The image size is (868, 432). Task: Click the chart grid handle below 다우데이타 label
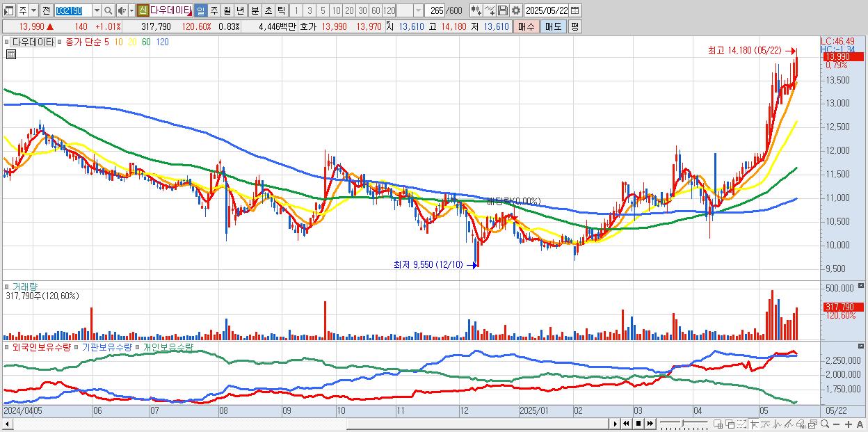[10, 54]
